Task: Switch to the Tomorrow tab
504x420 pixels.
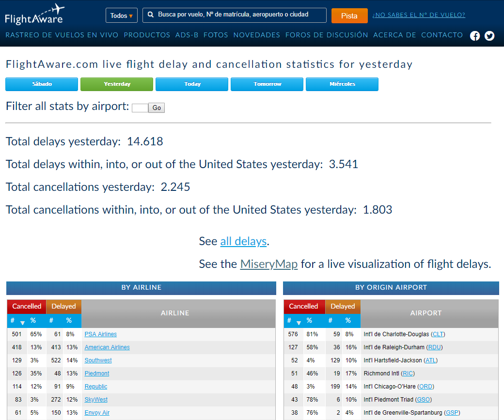Action: [x=267, y=84]
